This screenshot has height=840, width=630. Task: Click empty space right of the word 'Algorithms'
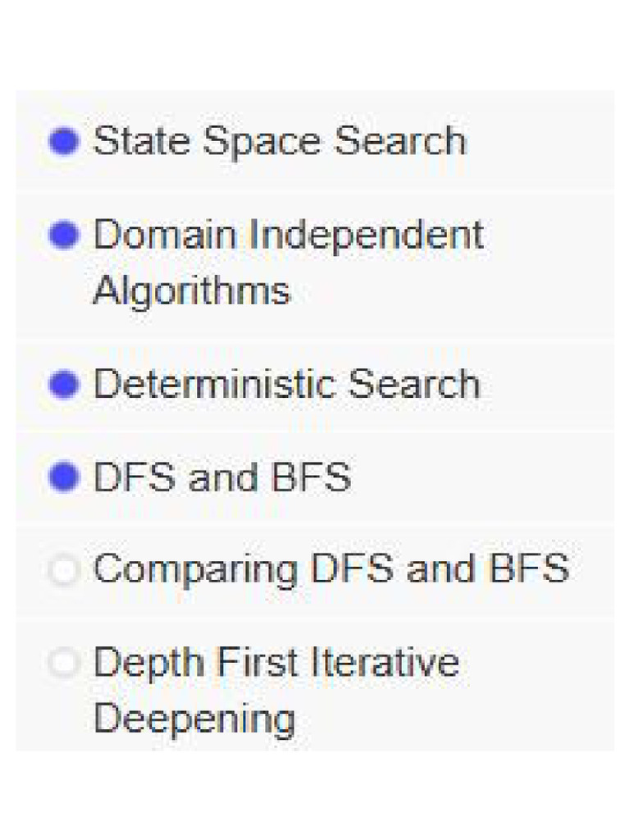point(451,291)
